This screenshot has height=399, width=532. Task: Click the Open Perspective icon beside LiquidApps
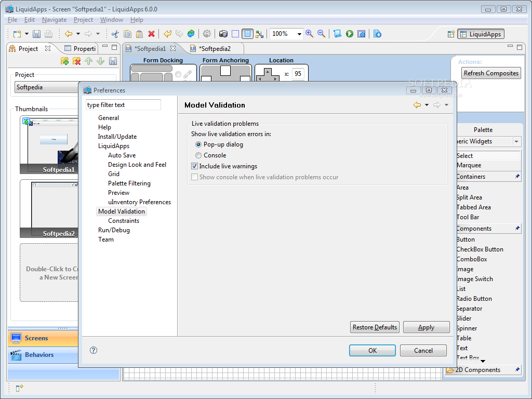[x=451, y=34]
